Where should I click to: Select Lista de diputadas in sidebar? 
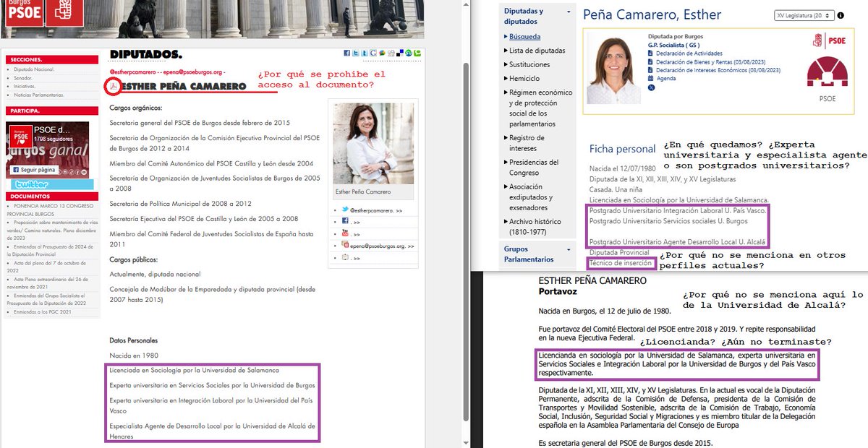tap(537, 51)
